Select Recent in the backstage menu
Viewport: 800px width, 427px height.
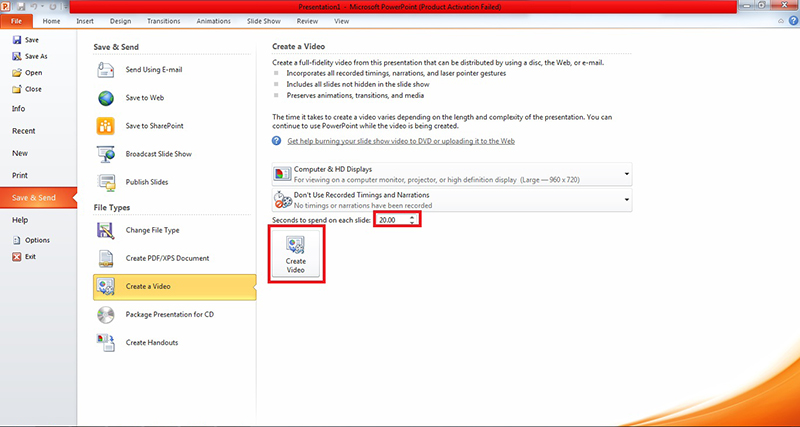click(23, 131)
